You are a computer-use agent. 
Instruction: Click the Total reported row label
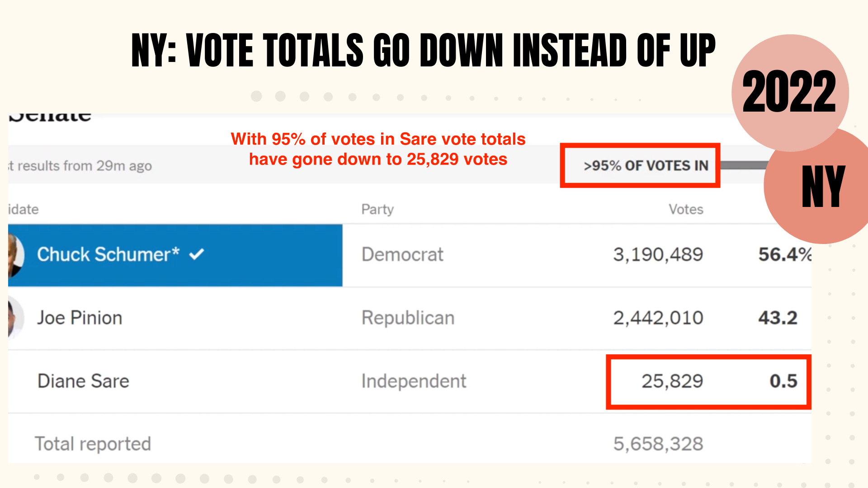pos(93,444)
